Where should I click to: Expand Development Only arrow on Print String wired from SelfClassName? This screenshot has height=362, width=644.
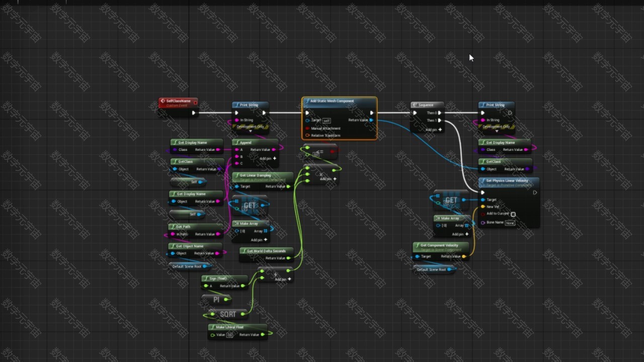[250, 132]
